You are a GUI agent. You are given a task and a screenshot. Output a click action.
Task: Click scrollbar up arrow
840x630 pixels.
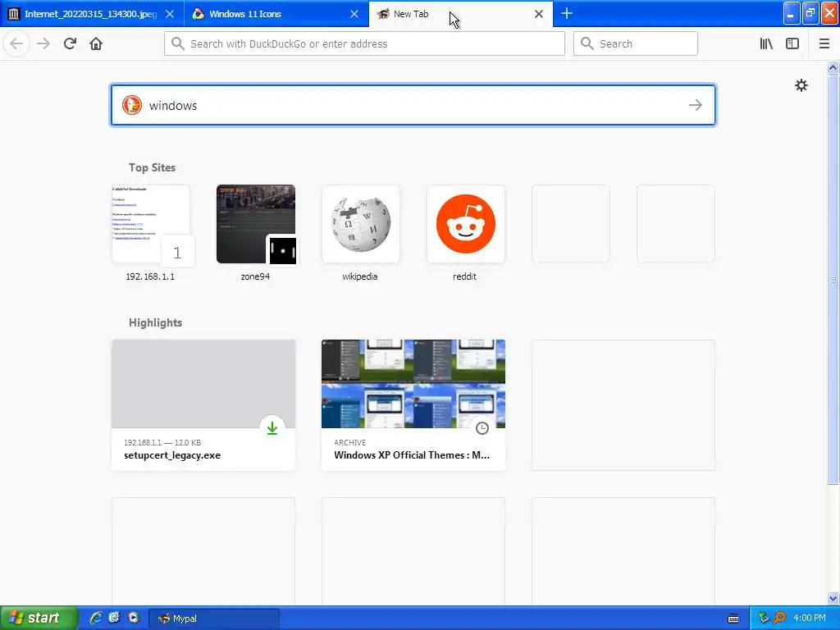click(x=833, y=67)
